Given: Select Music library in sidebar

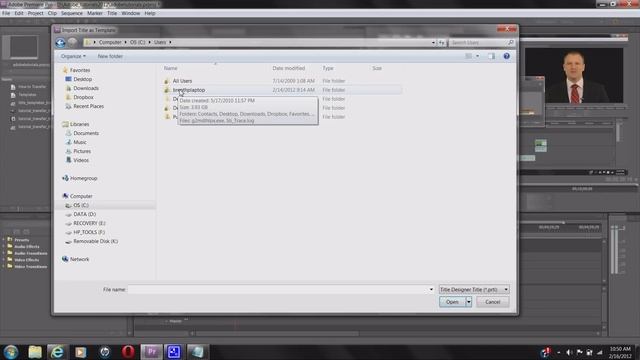Looking at the screenshot, I should (80, 142).
